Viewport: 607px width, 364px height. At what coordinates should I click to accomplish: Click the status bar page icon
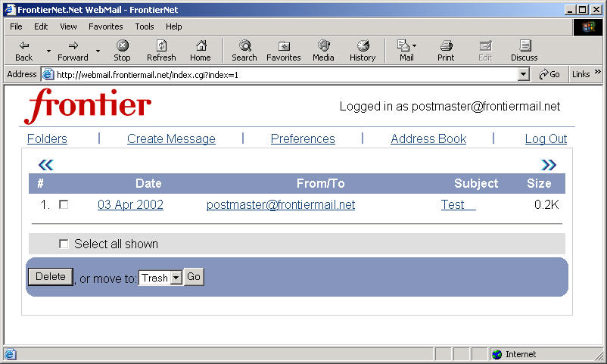pyautogui.click(x=10, y=354)
